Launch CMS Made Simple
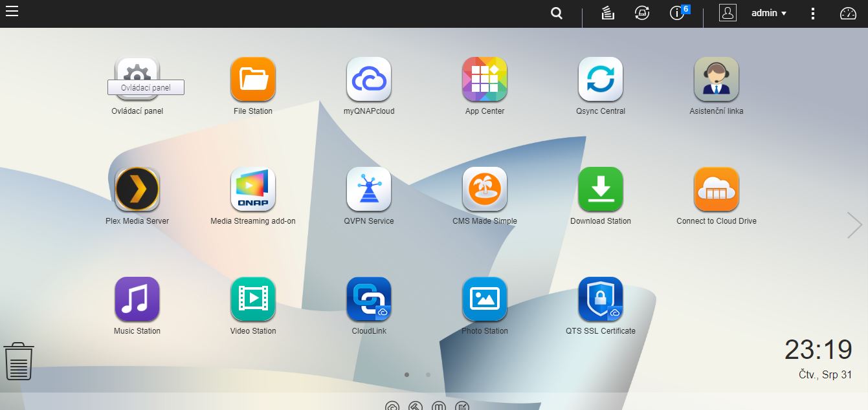 [485, 189]
